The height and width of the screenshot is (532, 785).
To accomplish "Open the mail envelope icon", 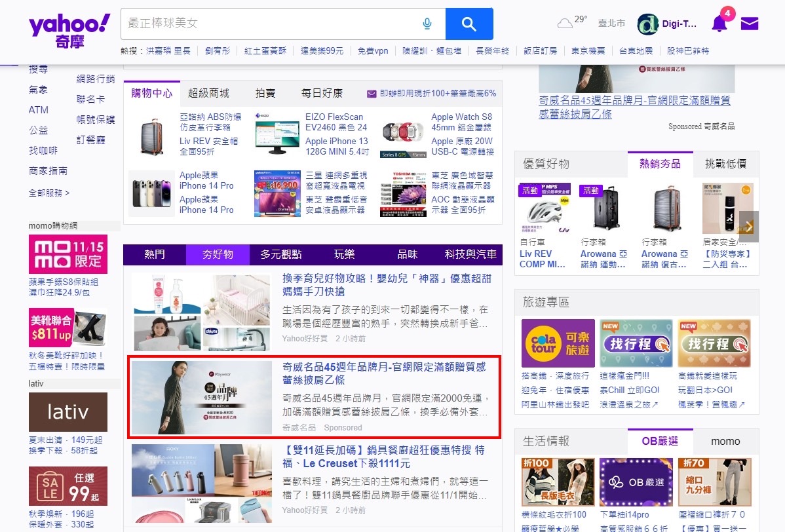I will coord(750,24).
